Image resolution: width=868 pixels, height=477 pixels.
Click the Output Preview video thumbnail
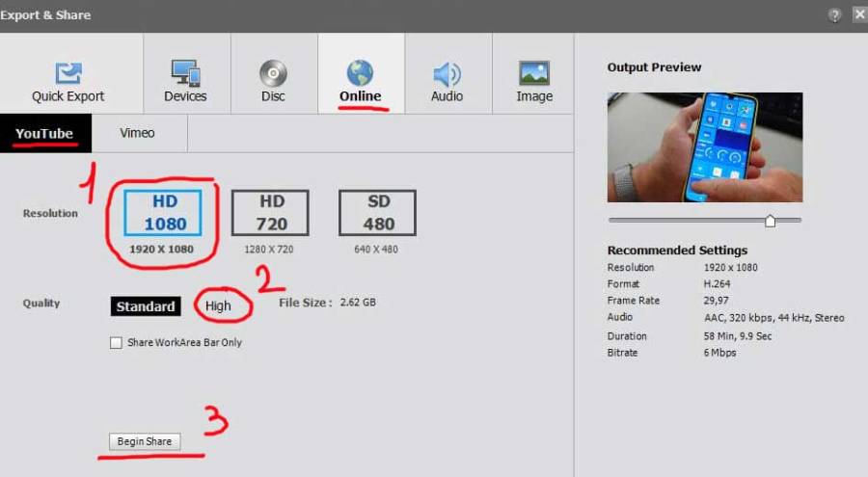pos(704,146)
